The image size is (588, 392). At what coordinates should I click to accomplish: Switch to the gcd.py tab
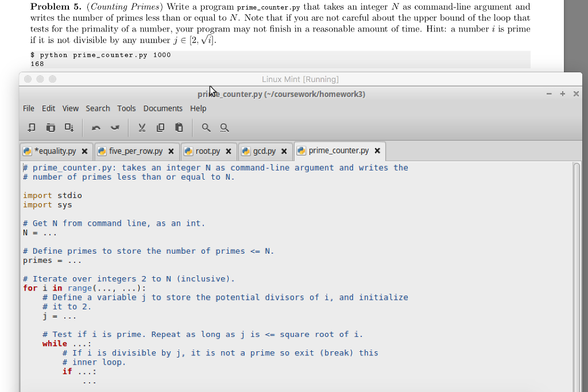[x=264, y=151]
